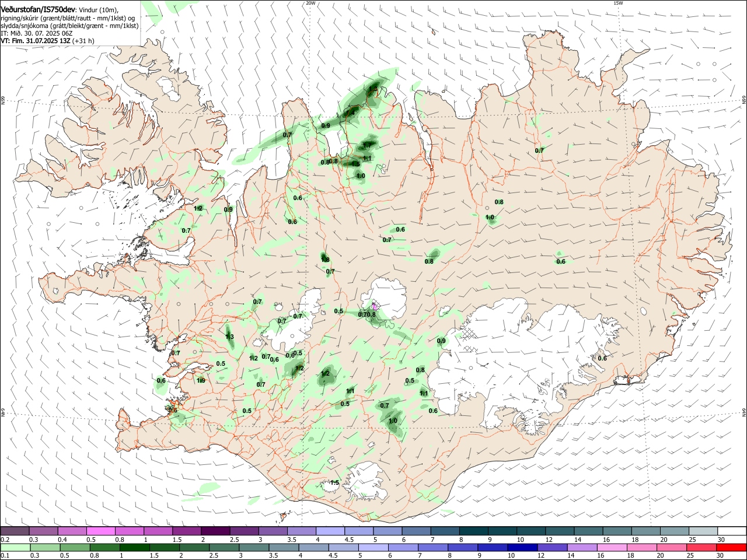Pick the orchid 0.4 snow legend swatch

coord(72,531)
